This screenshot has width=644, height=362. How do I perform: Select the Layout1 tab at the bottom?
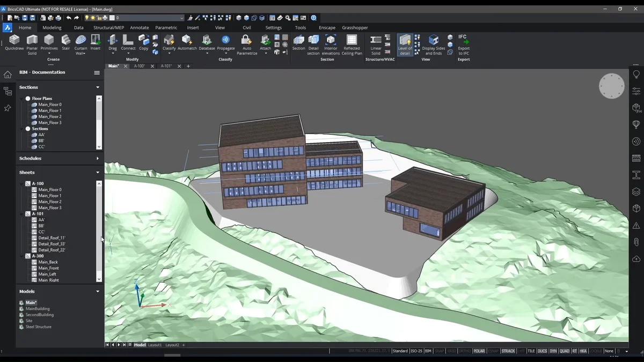click(155, 345)
